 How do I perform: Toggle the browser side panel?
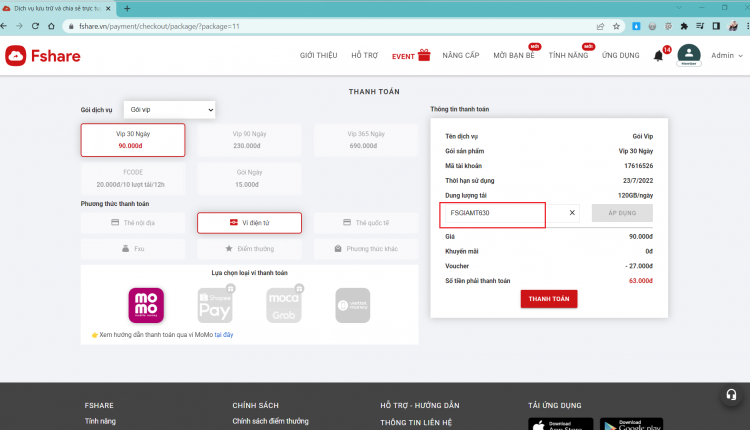[x=716, y=26]
